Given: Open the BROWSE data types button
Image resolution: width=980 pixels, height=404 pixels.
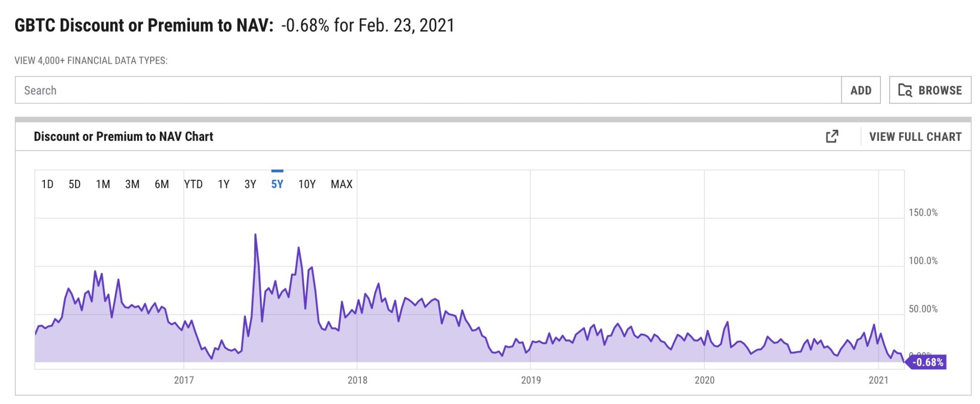Looking at the screenshot, I should [x=930, y=90].
